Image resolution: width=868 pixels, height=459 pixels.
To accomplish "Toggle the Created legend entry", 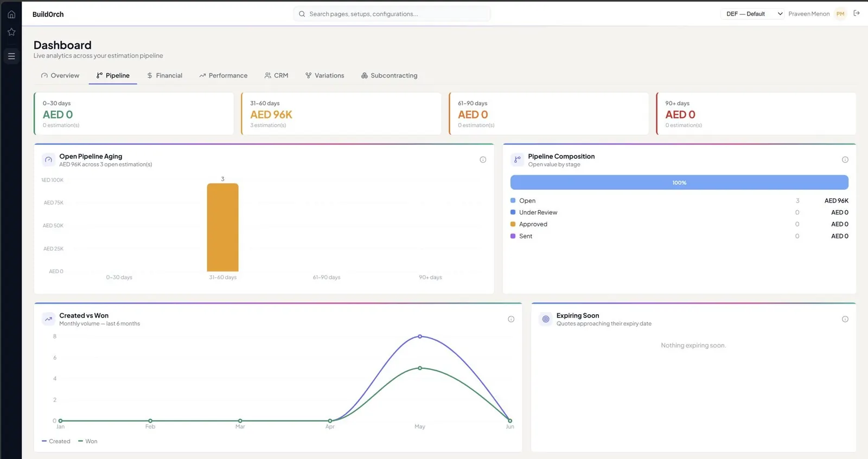I will click(x=56, y=441).
